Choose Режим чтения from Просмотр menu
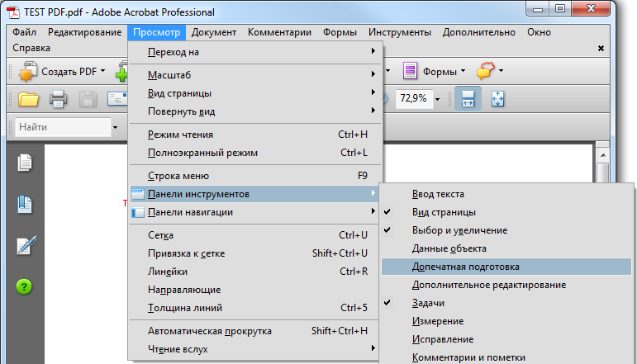 pos(180,135)
